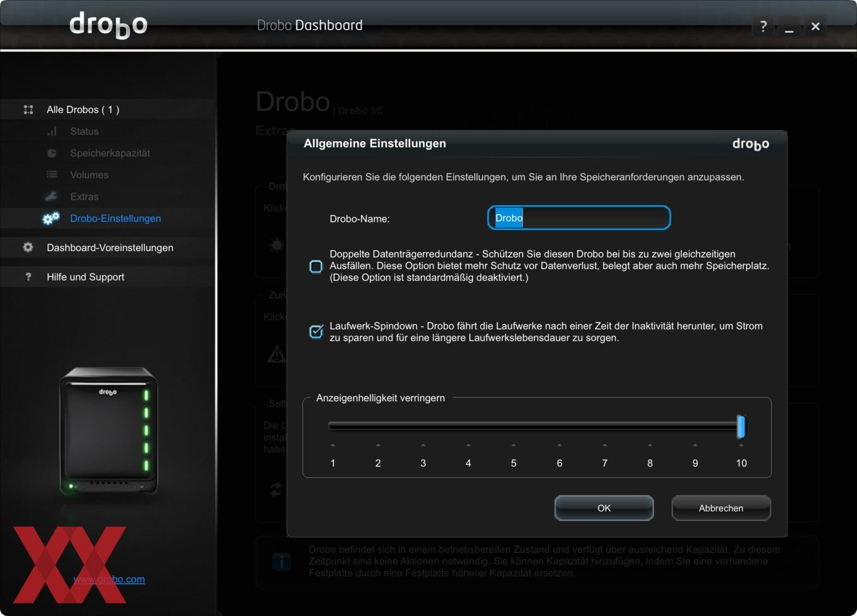Click brightness tick label 8
This screenshot has height=616, width=857.
pyautogui.click(x=650, y=463)
